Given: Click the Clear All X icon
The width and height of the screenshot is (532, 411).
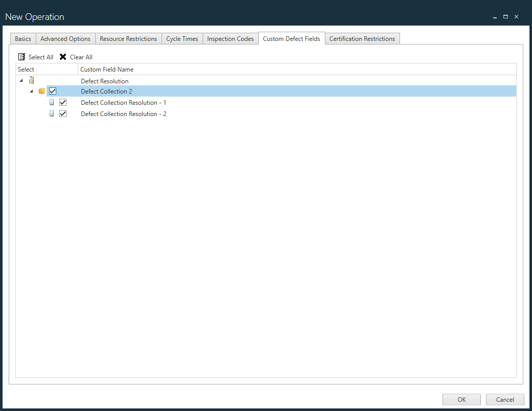Looking at the screenshot, I should (x=63, y=57).
